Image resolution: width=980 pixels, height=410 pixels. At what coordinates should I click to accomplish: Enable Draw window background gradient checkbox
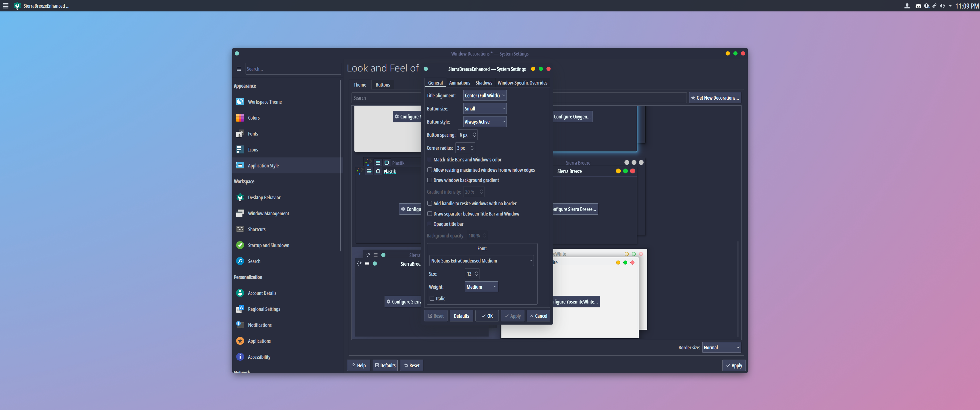pyautogui.click(x=430, y=180)
